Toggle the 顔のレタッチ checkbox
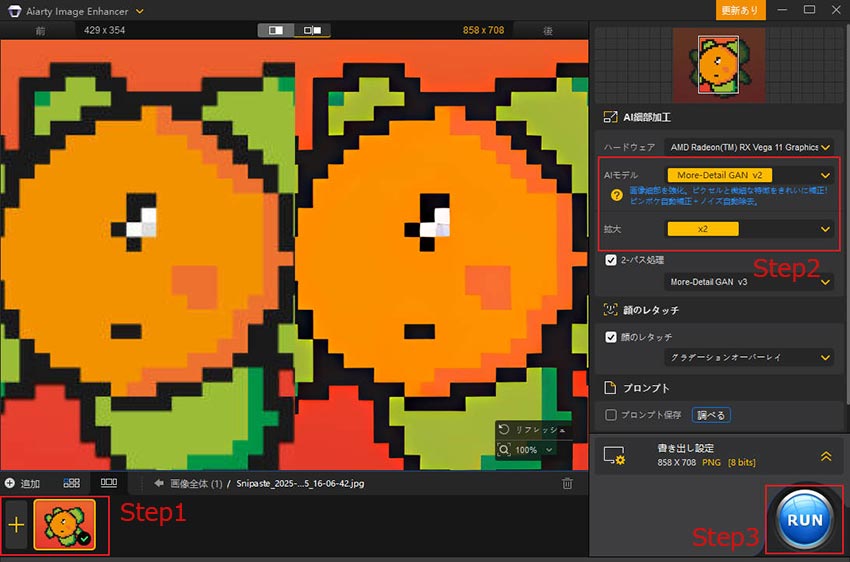850x562 pixels. tap(611, 337)
